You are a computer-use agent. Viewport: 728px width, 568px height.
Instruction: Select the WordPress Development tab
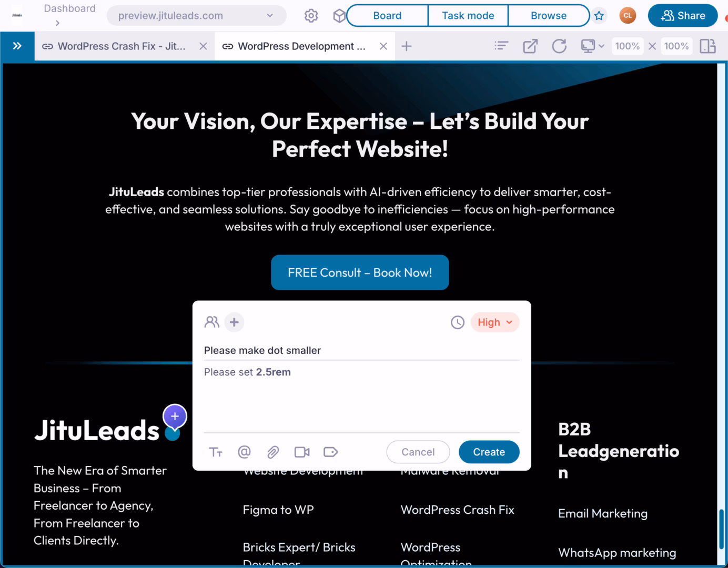pyautogui.click(x=301, y=46)
